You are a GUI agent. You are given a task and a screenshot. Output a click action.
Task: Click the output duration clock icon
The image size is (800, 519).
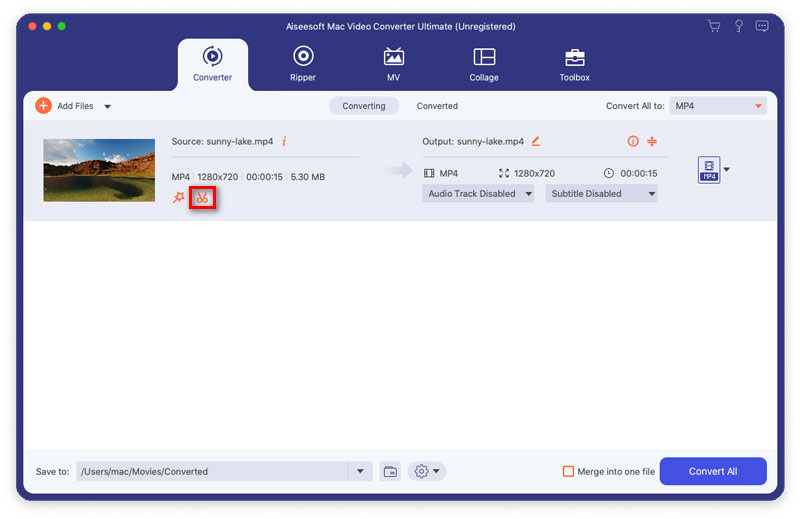pyautogui.click(x=609, y=173)
